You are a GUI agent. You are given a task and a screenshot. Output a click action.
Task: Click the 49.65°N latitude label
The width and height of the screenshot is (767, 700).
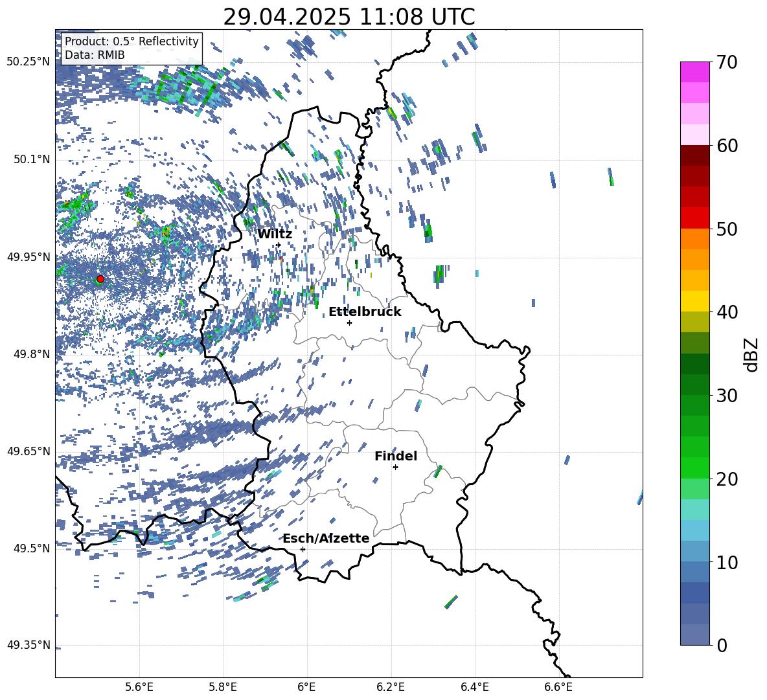pos(29,451)
